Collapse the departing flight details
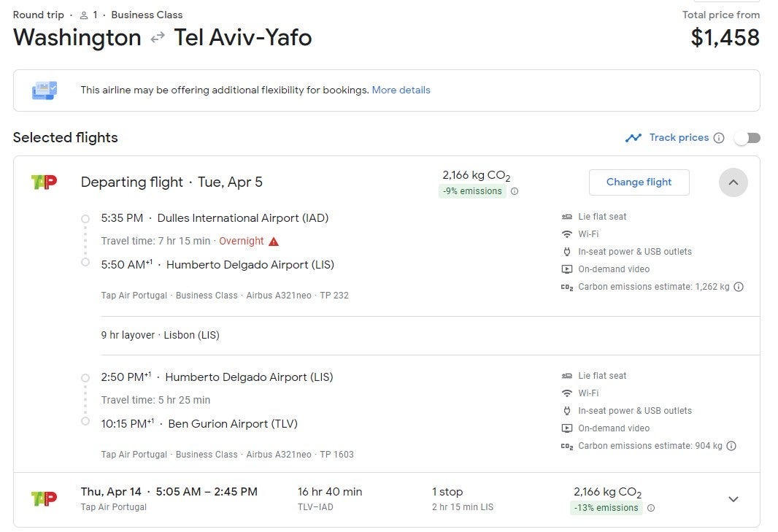Image resolution: width=778 pixels, height=532 pixels. (733, 182)
